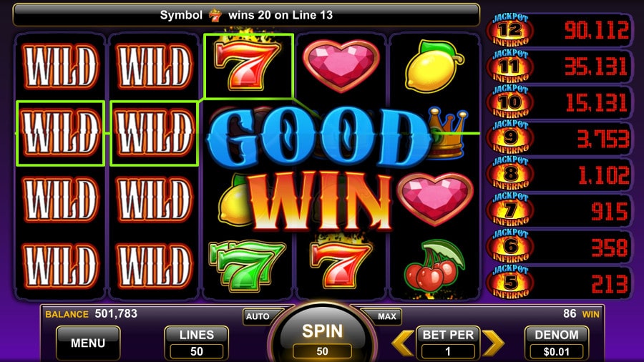The height and width of the screenshot is (362, 644).
Task: Increase bet per line with right arrow
Action: [x=493, y=341]
